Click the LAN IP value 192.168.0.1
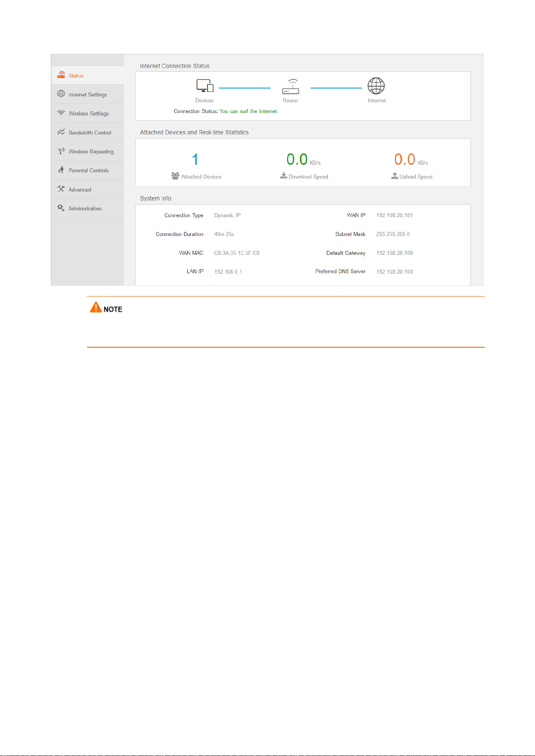Viewport: 535px width, 756px height. [228, 272]
